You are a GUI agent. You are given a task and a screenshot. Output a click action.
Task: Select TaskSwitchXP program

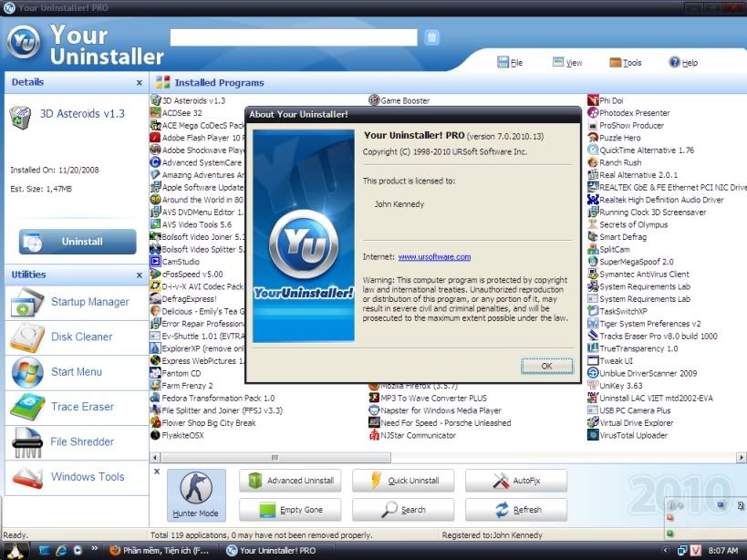click(x=617, y=311)
